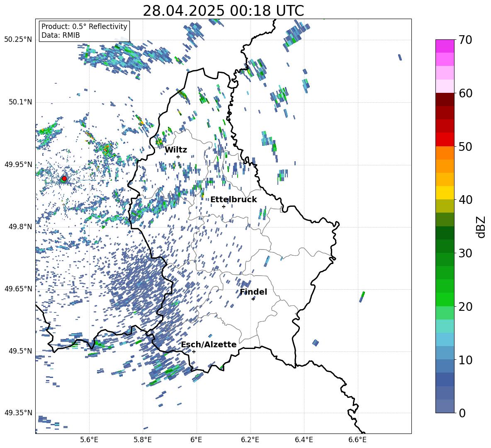Click the 49.95°N latitude label
The width and height of the screenshot is (491, 448).
[18, 165]
